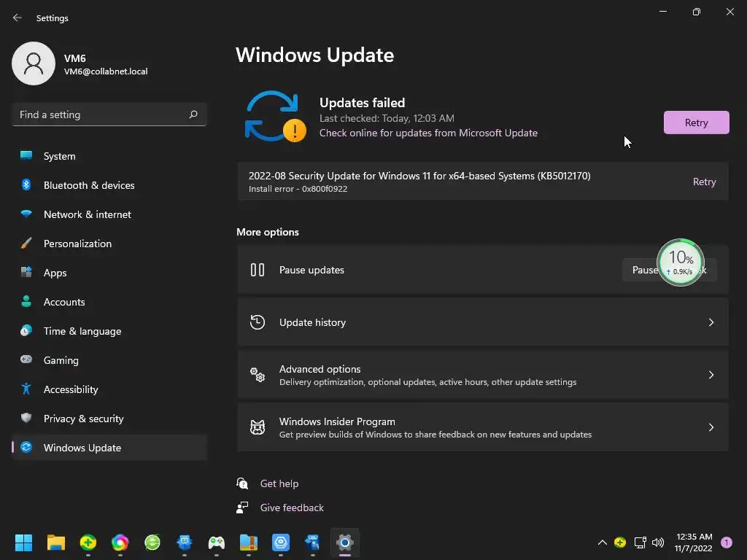Viewport: 747px width, 560px height.
Task: Go back using the Settings back arrow
Action: coord(18,17)
